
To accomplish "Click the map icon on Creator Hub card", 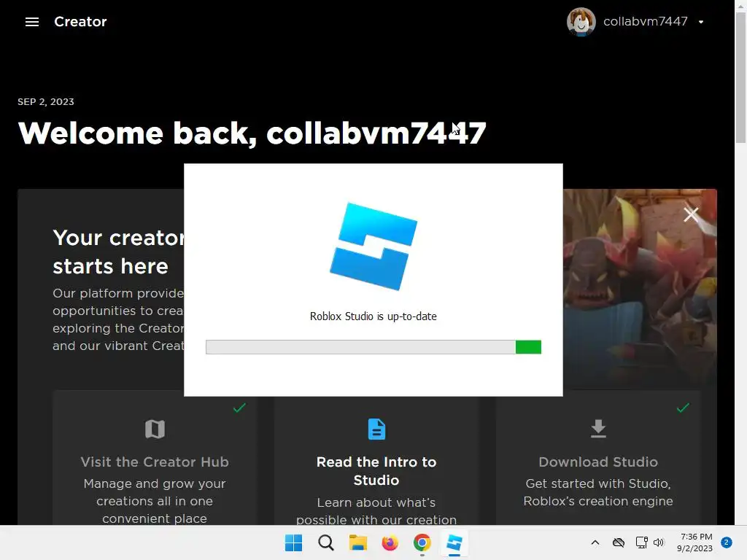I will coord(155,429).
